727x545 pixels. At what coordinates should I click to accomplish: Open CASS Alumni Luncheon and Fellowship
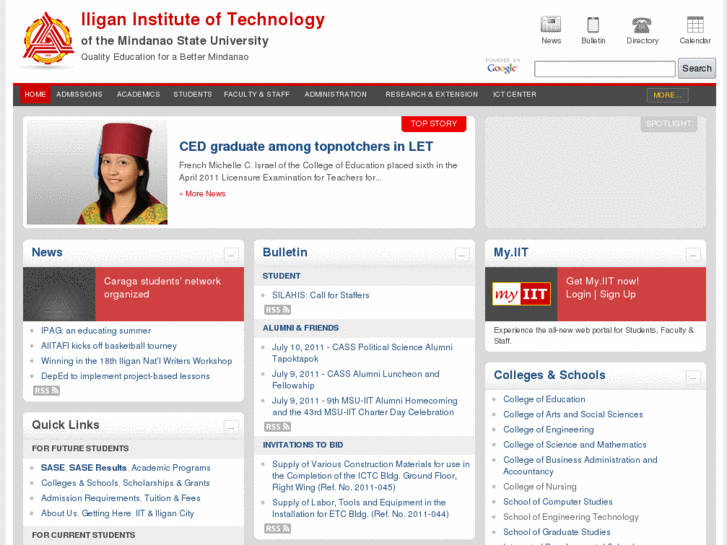tap(356, 380)
